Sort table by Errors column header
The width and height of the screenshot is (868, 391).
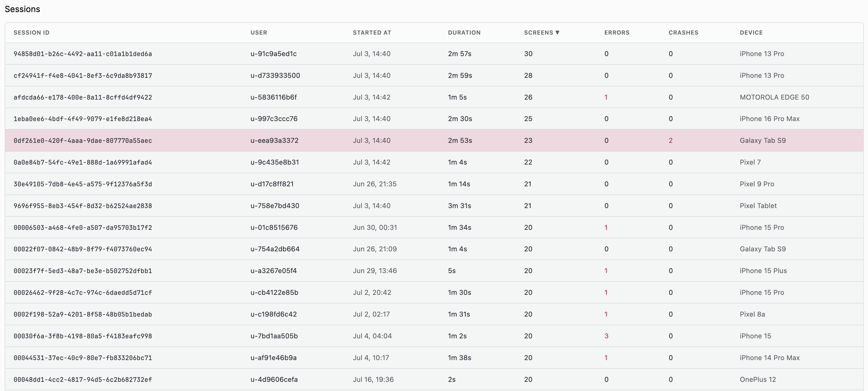[617, 32]
